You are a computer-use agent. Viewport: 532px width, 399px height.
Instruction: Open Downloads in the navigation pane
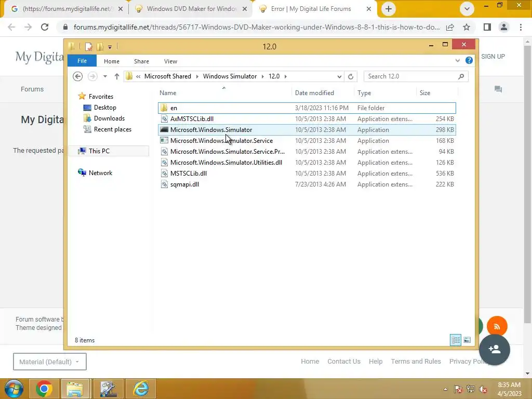tap(109, 118)
